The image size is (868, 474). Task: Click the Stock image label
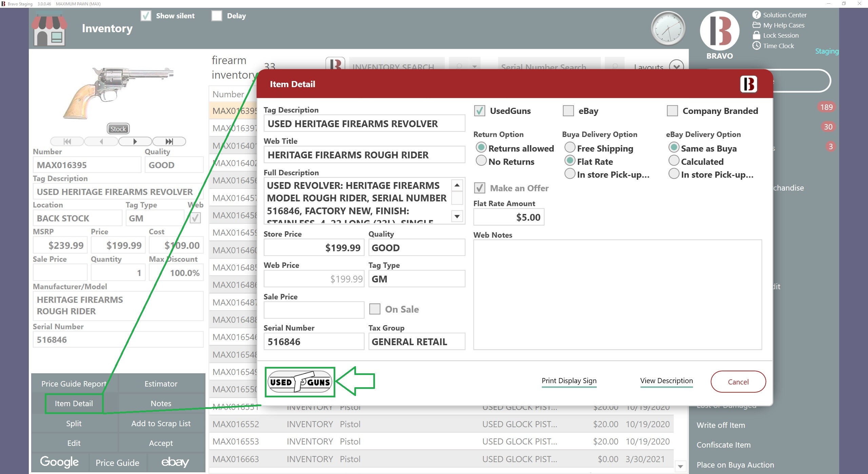pyautogui.click(x=118, y=129)
